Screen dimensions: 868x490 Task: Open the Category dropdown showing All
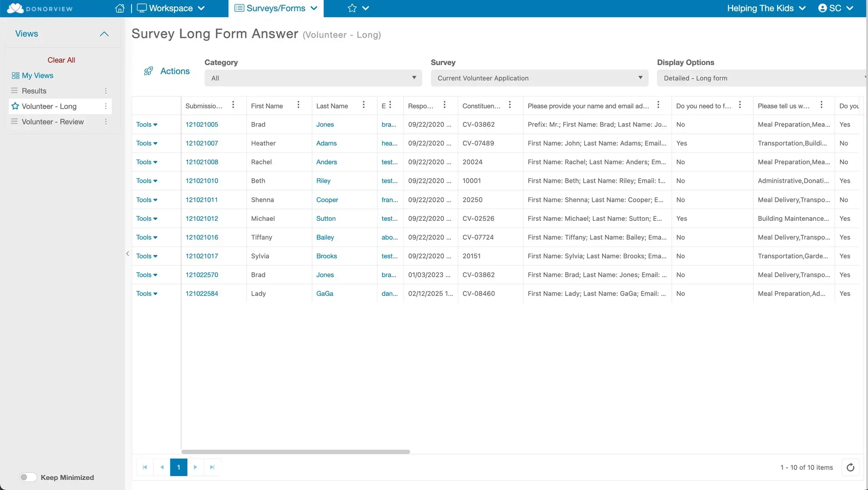(313, 78)
